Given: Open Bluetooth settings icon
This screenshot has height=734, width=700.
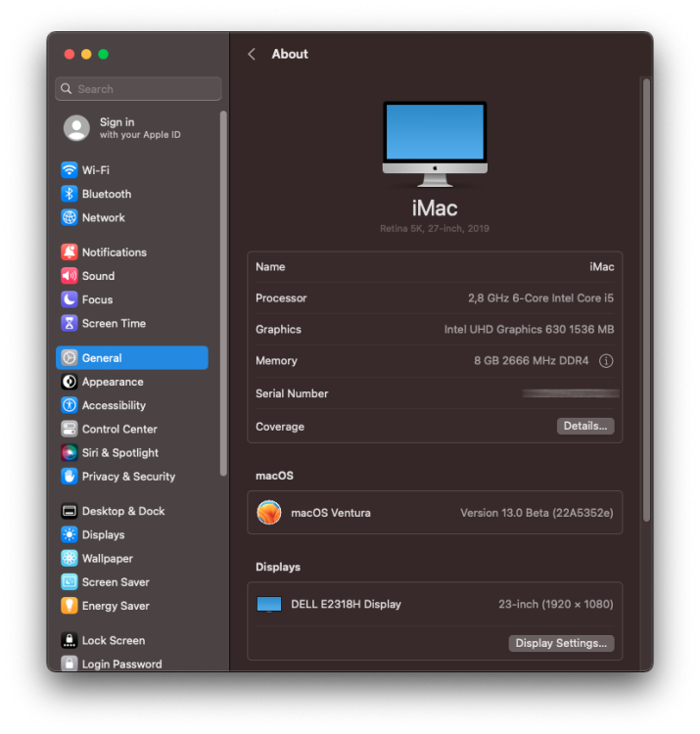Looking at the screenshot, I should (x=70, y=194).
